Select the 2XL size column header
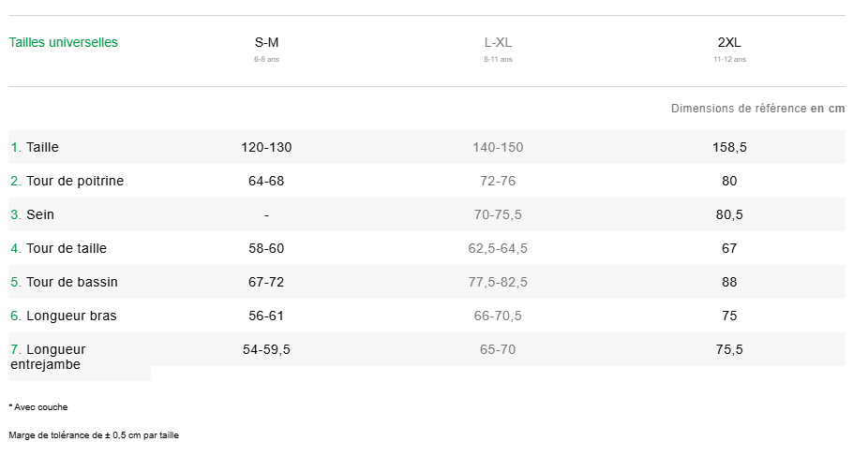 pos(729,42)
